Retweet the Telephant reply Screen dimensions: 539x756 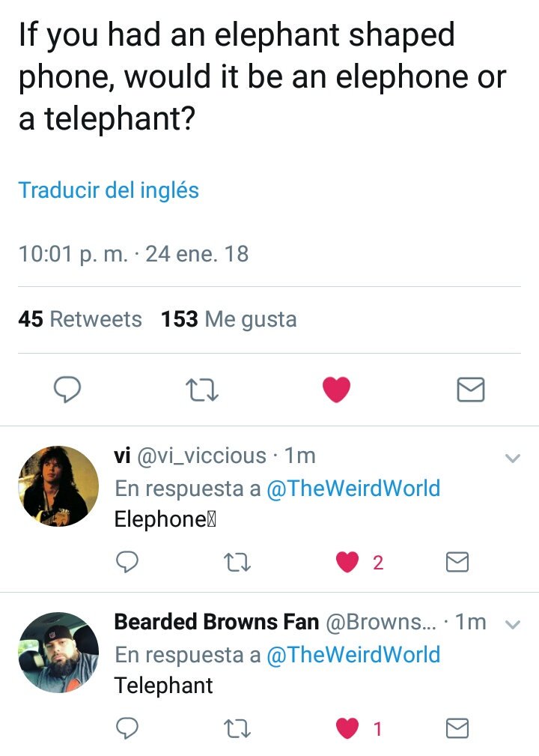click(x=237, y=728)
